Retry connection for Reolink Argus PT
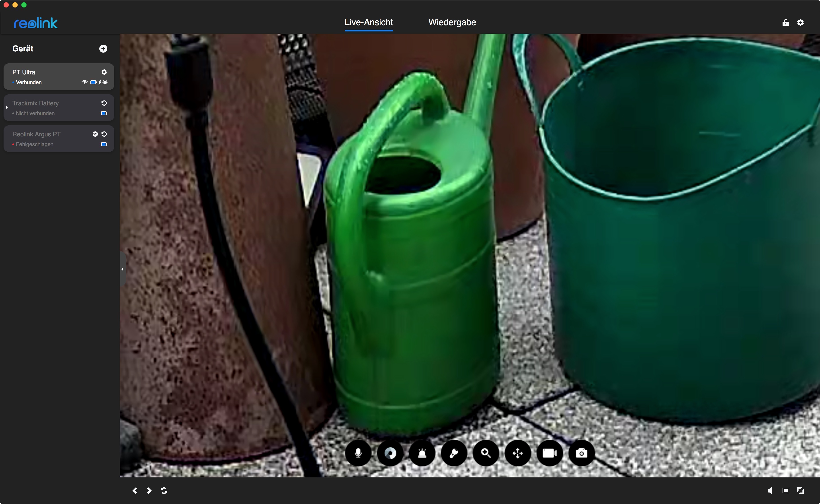 104,134
